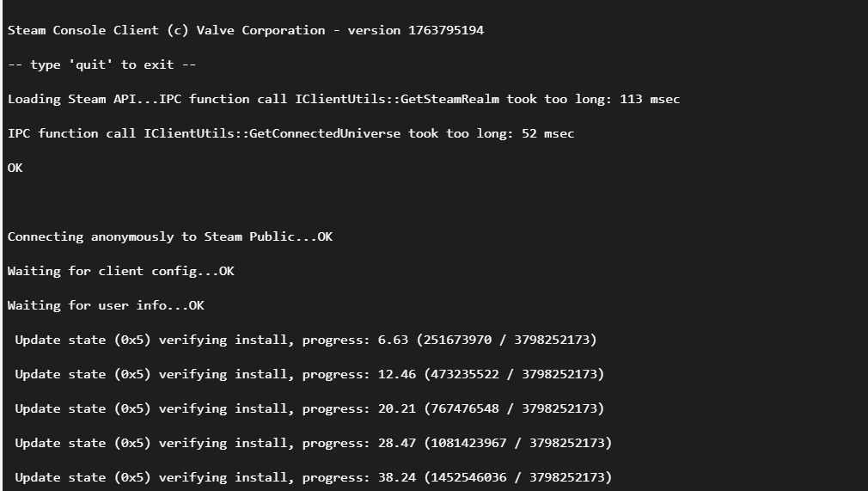Click the '52 msec' timing value

coord(548,133)
